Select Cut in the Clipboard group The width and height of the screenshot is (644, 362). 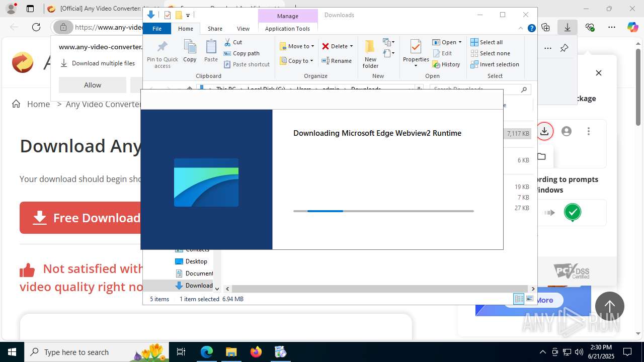[x=233, y=42]
